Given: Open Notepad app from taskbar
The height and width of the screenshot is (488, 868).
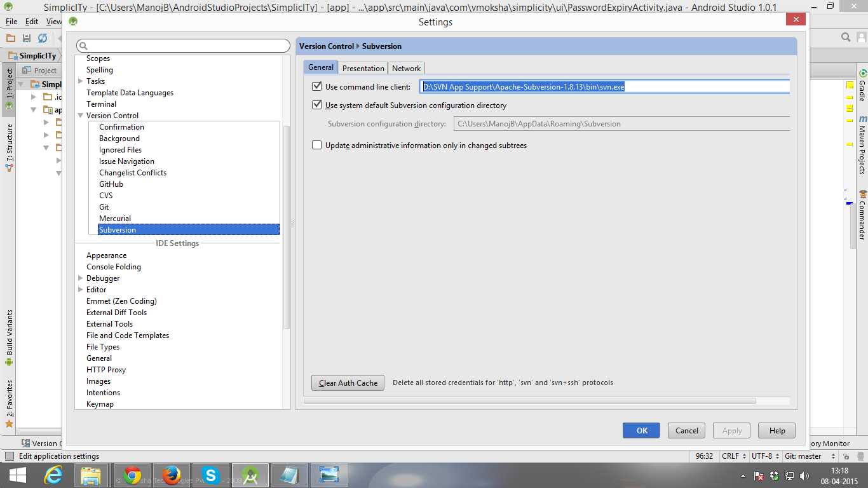Looking at the screenshot, I should pyautogui.click(x=289, y=475).
